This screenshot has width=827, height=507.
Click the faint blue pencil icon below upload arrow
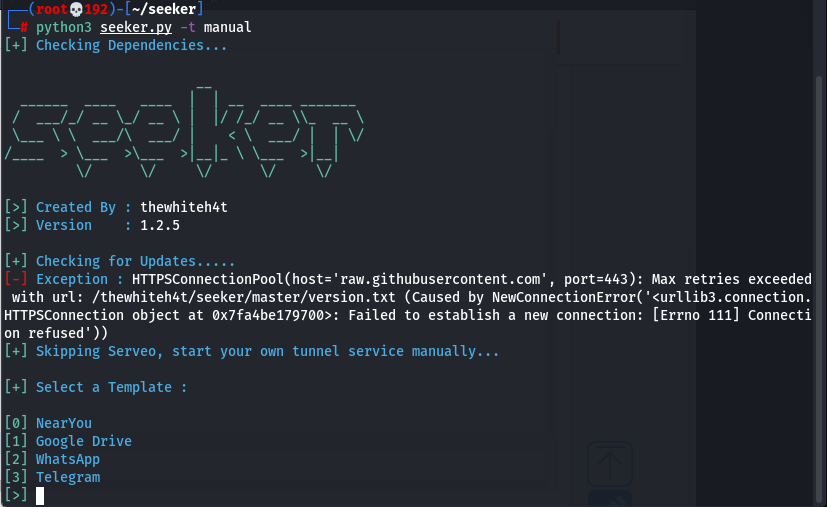pyautogui.click(x=609, y=499)
